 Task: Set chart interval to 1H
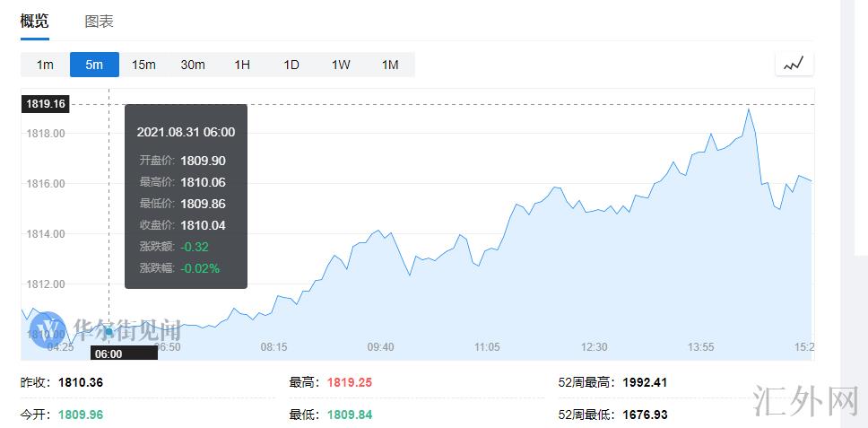[242, 65]
